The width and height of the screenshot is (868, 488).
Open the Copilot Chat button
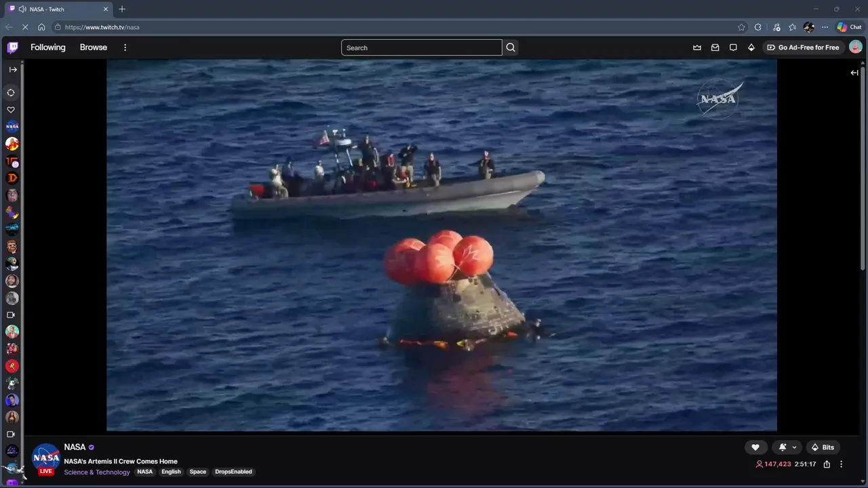click(x=849, y=27)
